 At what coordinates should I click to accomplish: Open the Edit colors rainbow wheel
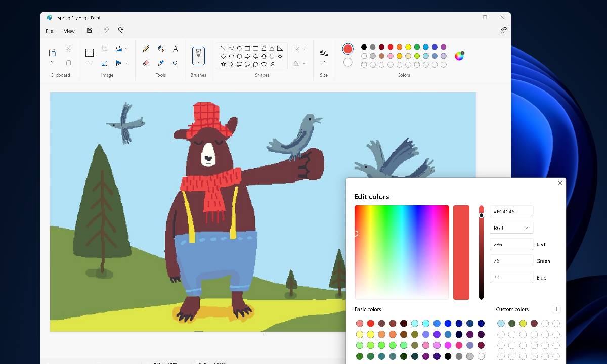(459, 56)
